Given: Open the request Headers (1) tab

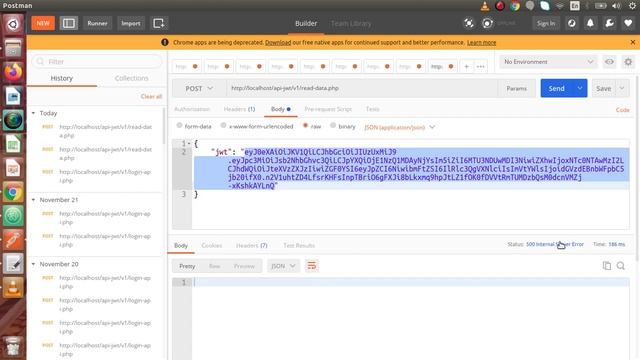Looking at the screenshot, I should (239, 109).
